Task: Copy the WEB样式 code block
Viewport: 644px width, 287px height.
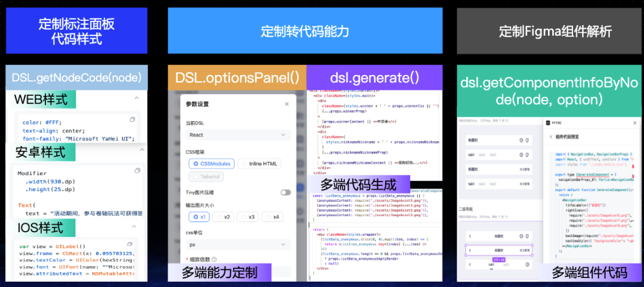Action: click(x=132, y=120)
